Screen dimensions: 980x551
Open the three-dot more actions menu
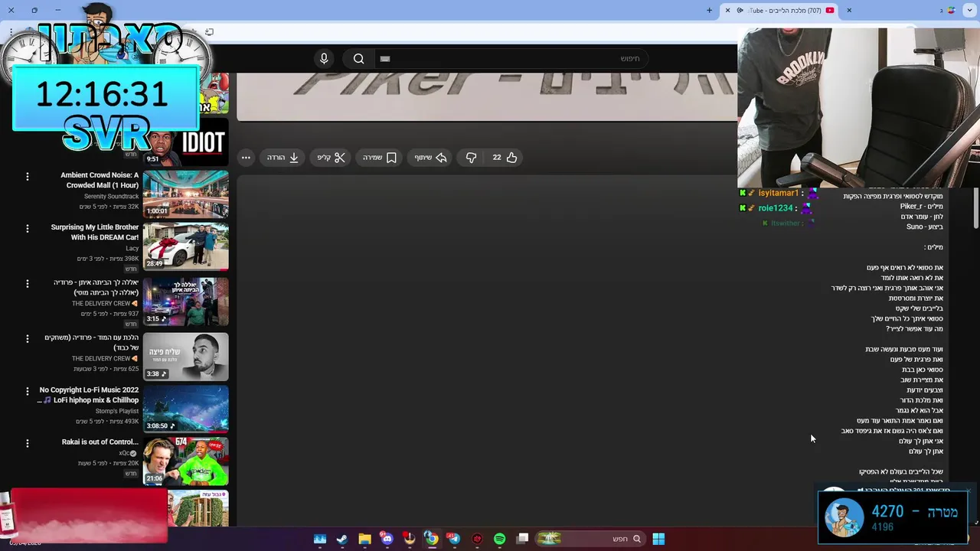246,158
